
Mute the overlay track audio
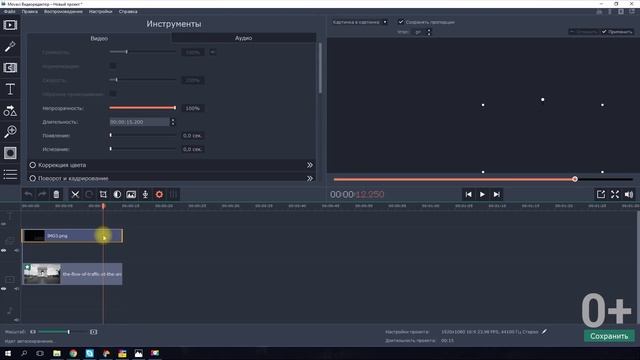(x=16, y=250)
